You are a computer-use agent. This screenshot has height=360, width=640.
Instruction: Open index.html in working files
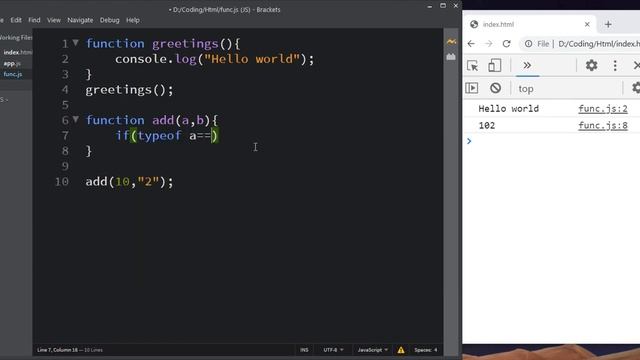tap(17, 52)
